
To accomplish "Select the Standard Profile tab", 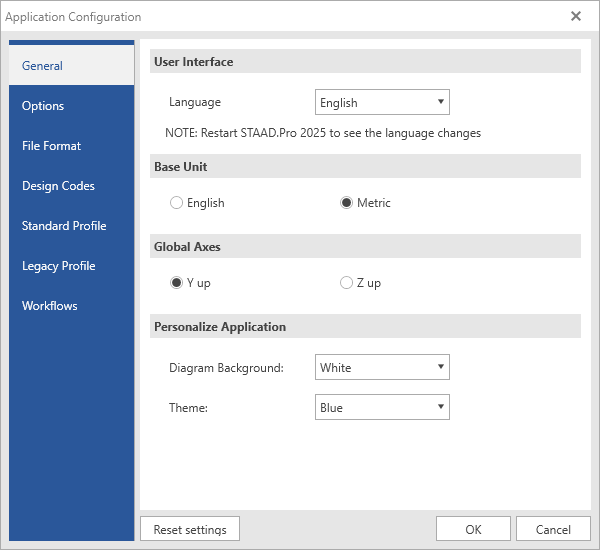I will coord(72,226).
